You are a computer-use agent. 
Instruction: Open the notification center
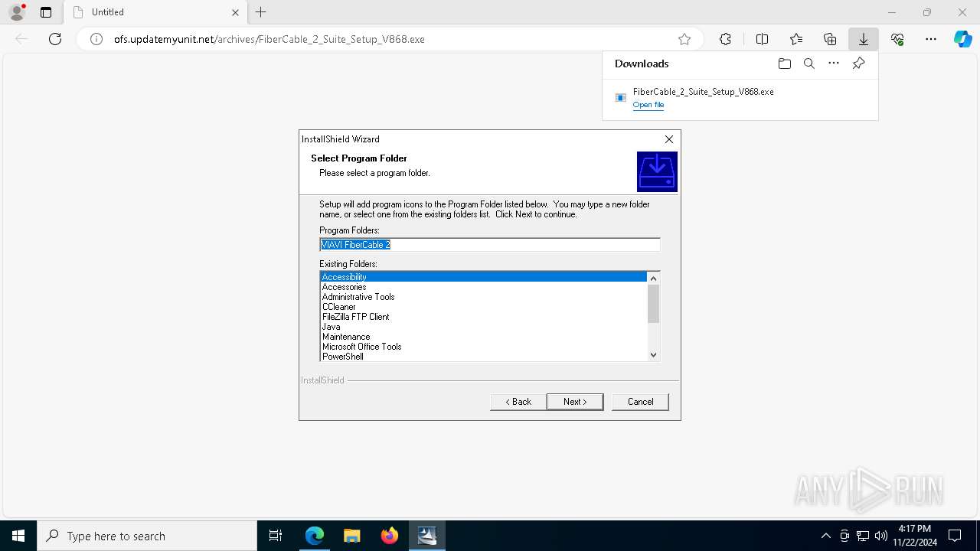click(x=955, y=536)
